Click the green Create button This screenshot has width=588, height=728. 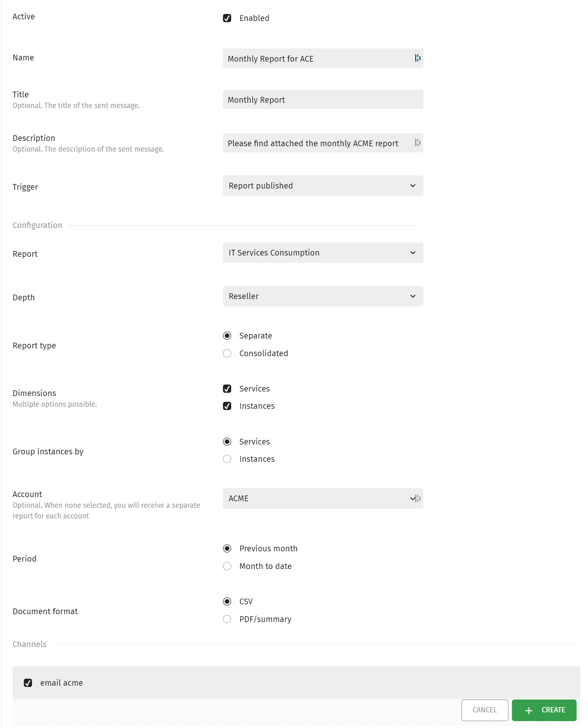coord(544,710)
